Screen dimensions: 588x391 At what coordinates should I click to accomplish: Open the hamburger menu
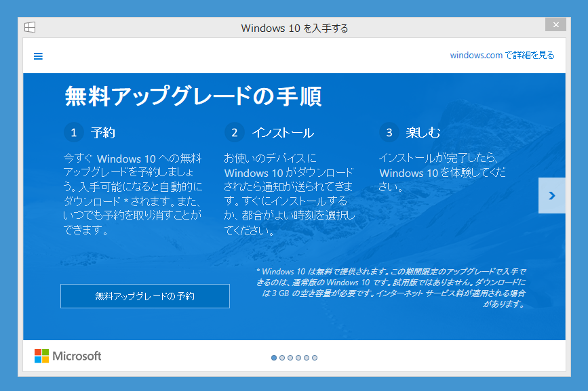[38, 56]
